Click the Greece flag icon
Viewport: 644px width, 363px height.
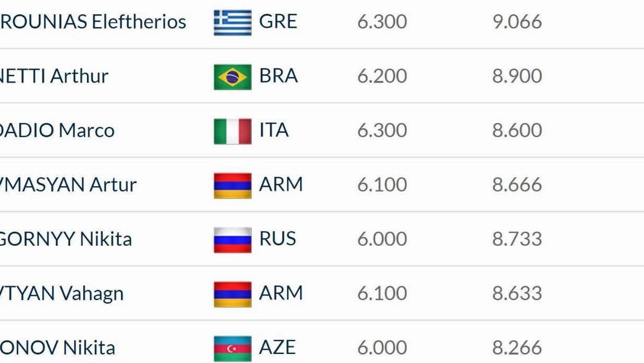(232, 22)
